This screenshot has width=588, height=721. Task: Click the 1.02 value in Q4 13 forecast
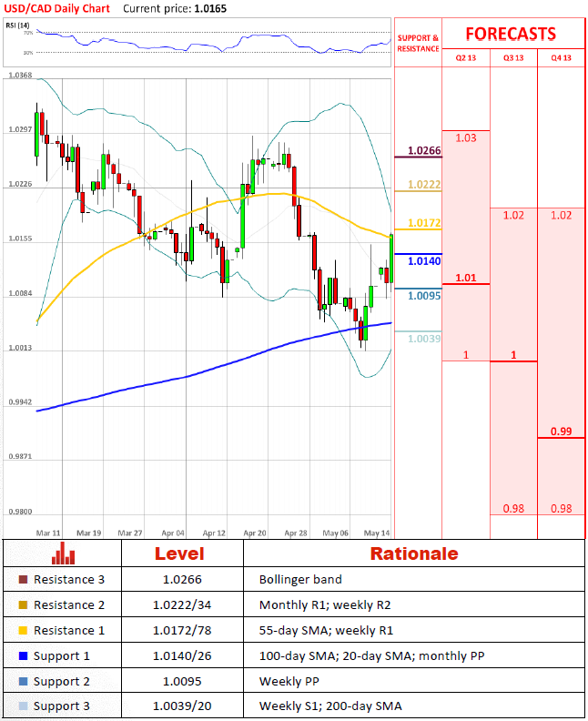point(562,215)
